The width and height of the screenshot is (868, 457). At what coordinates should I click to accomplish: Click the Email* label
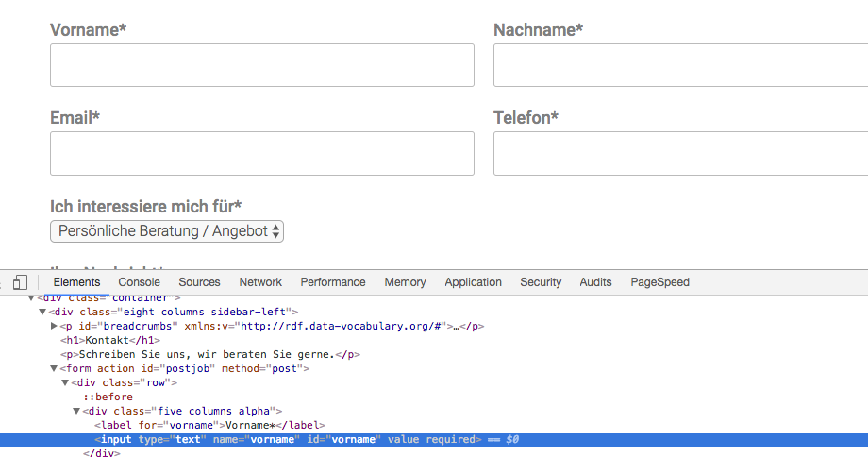click(75, 117)
